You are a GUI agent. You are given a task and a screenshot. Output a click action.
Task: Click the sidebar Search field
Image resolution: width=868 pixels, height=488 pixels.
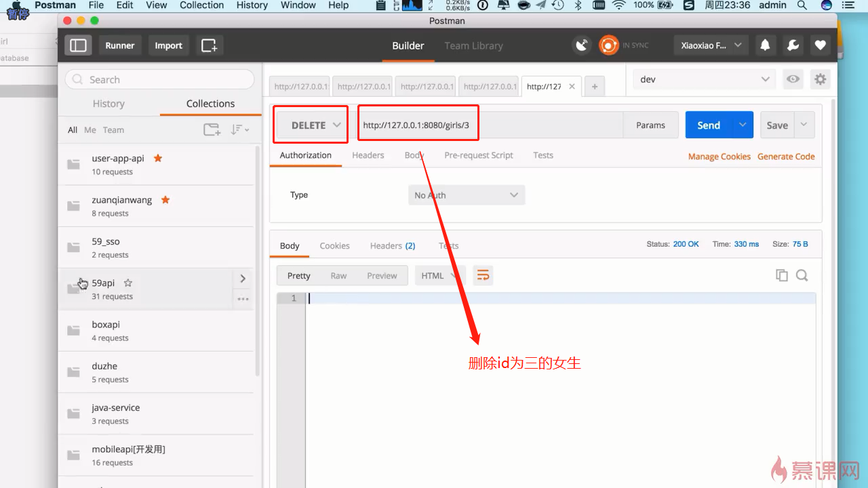coord(160,79)
